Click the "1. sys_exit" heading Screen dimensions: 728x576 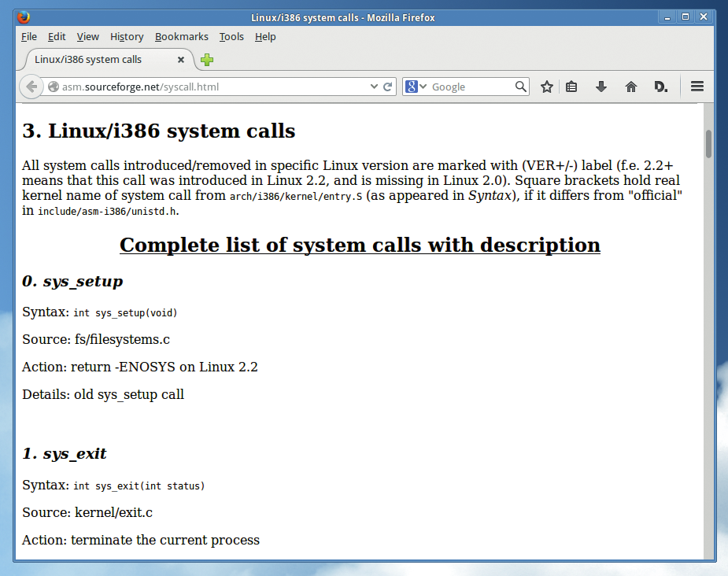point(64,453)
